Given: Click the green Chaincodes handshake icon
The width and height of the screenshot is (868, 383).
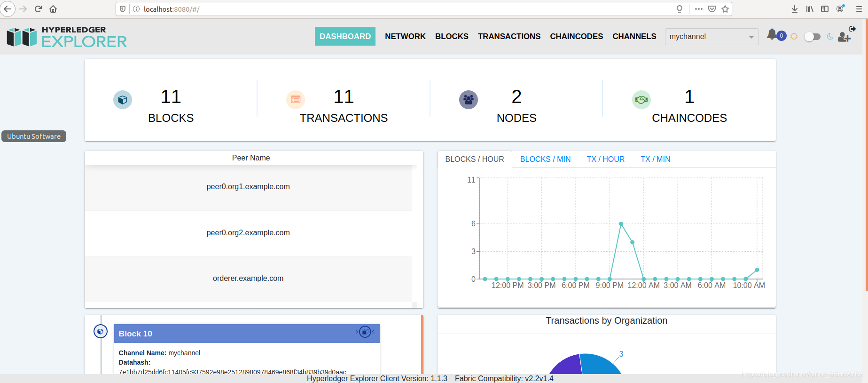Looking at the screenshot, I should (x=641, y=100).
